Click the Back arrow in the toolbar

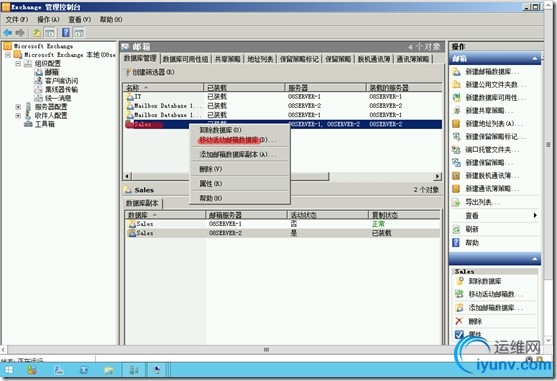coord(7,33)
